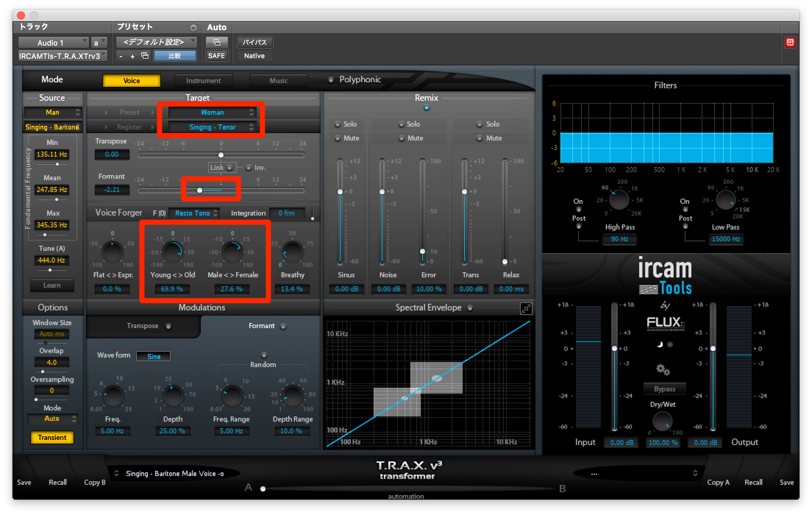The width and height of the screenshot is (812, 515).
Task: Click the next preset plus icon
Action: tap(132, 56)
